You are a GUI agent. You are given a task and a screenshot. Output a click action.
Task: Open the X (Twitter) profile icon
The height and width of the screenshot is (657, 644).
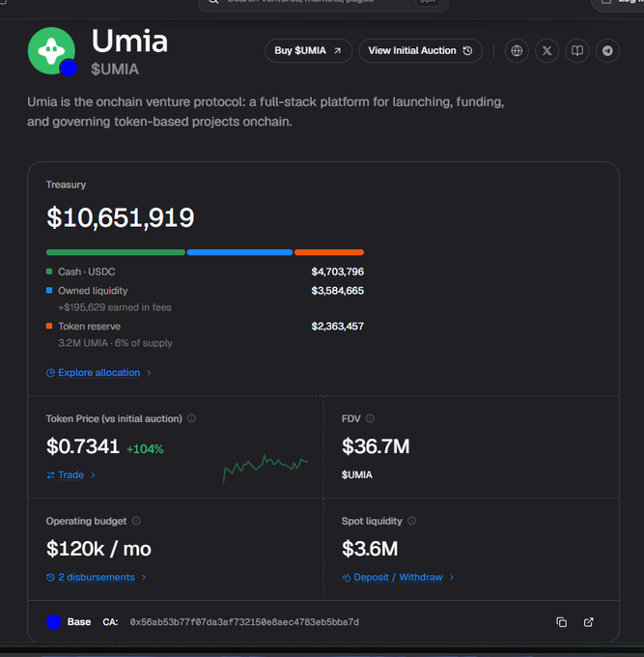click(x=546, y=50)
